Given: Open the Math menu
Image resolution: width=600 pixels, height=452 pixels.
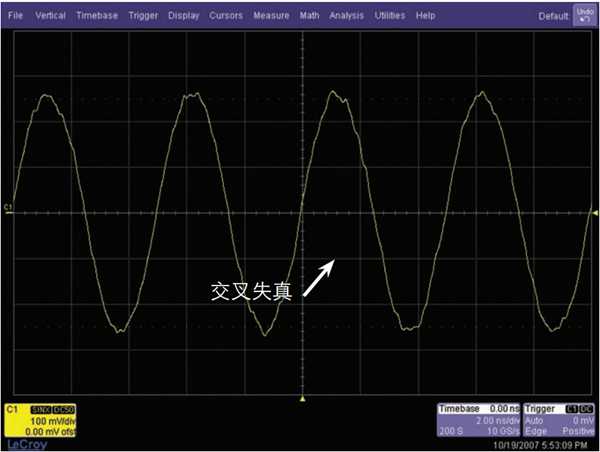Looking at the screenshot, I should point(309,16).
